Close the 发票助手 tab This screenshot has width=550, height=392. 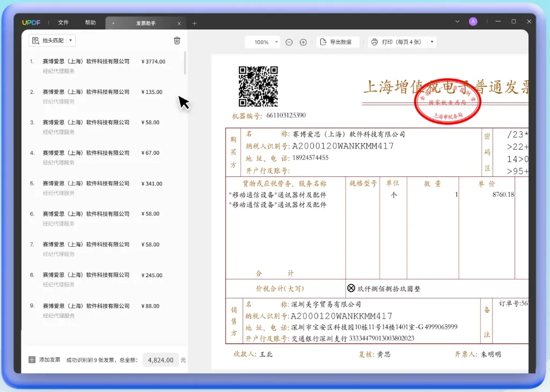[x=179, y=24]
